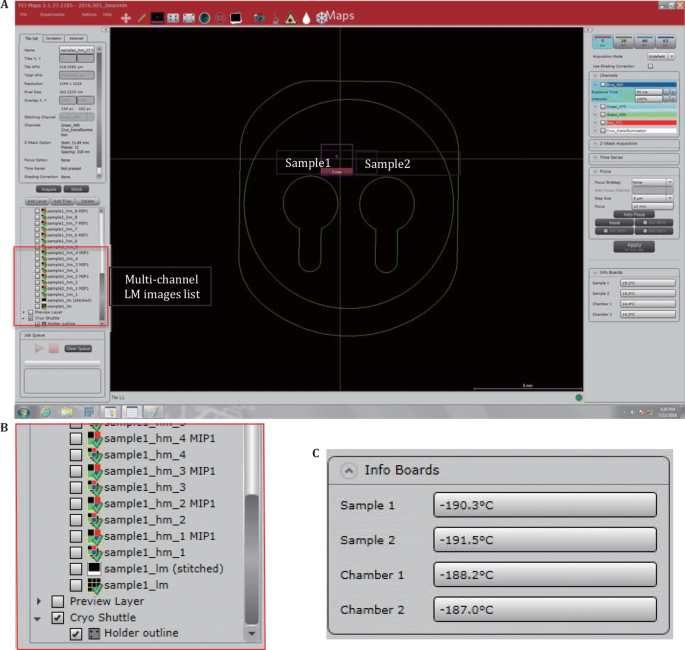Image resolution: width=685 pixels, height=650 pixels.
Task: Click the snowflake cryo icon in toolbar
Action: click(320, 18)
